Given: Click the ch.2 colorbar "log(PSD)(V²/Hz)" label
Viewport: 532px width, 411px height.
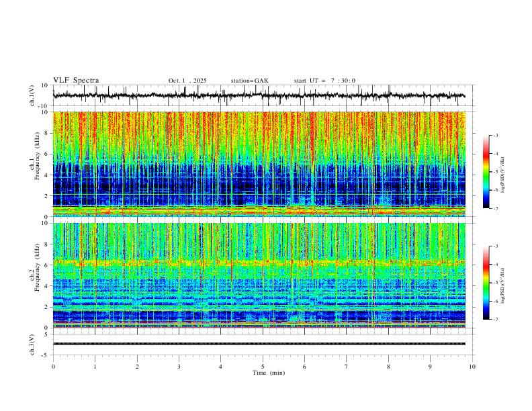Looking at the screenshot, I should coord(503,286).
